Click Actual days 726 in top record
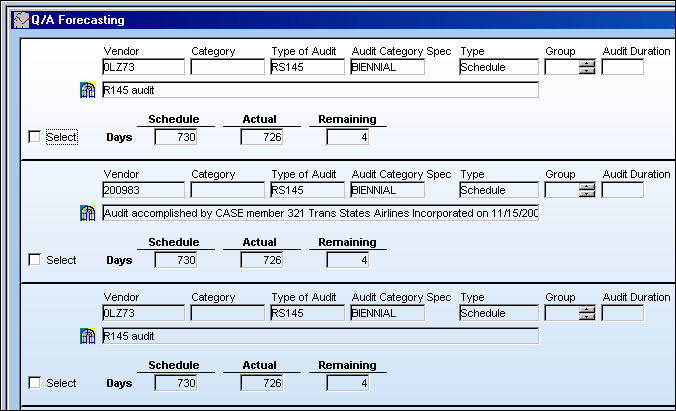This screenshot has width=676, height=411. pyautogui.click(x=262, y=137)
